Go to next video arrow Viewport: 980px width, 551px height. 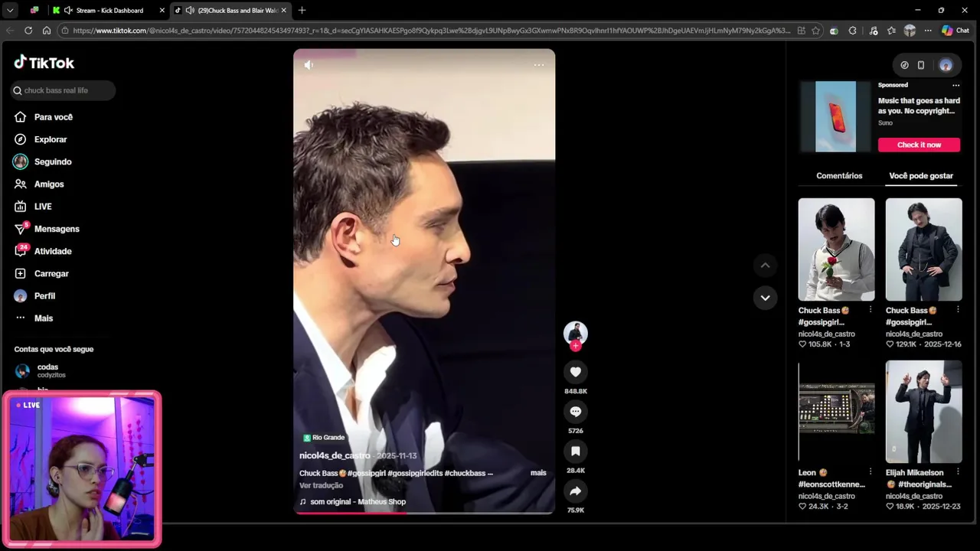765,298
